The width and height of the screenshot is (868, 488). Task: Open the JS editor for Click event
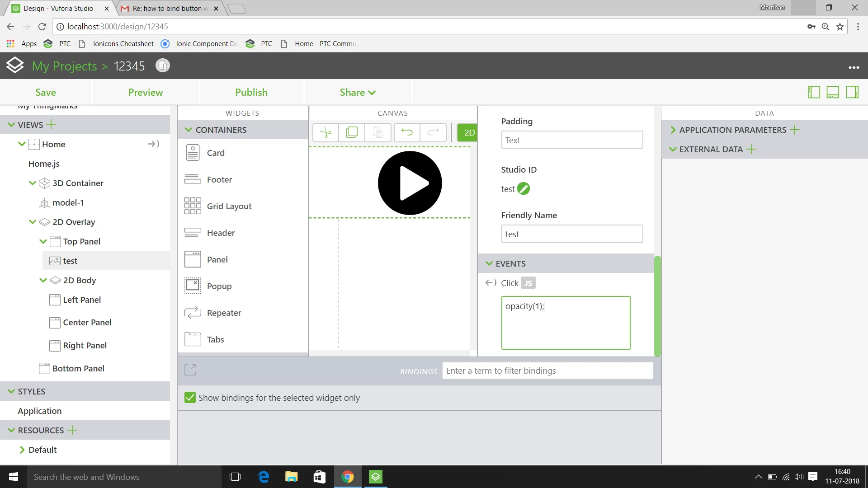(x=528, y=283)
